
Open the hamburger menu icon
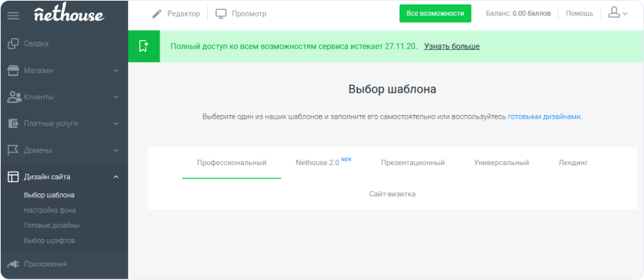click(x=13, y=16)
